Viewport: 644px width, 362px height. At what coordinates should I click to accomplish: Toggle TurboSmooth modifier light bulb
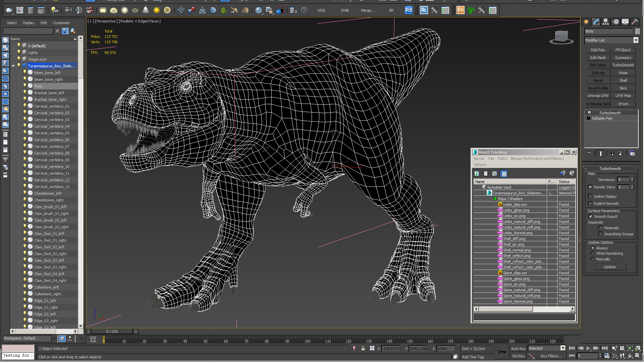[589, 113]
